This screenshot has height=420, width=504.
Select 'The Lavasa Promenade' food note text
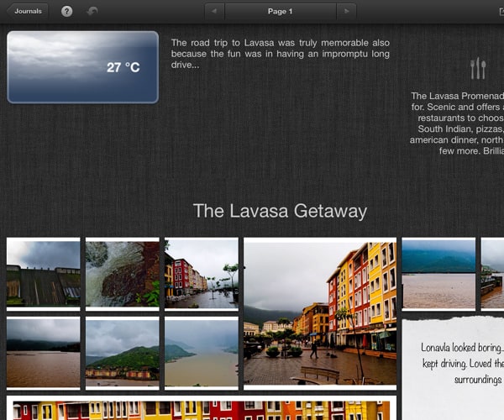pos(457,123)
